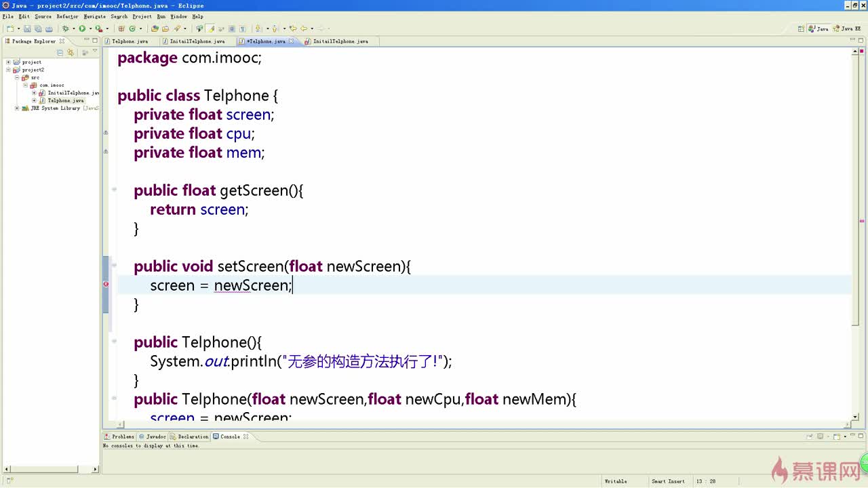
Task: Click the 13 : 28 cursor position
Action: tap(706, 481)
